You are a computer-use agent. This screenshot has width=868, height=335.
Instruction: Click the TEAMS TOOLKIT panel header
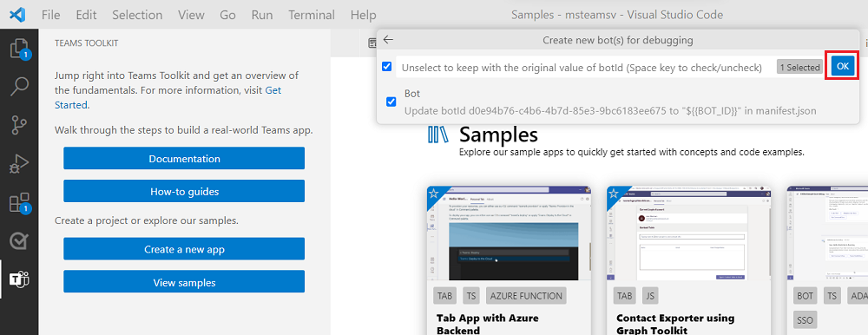[86, 43]
